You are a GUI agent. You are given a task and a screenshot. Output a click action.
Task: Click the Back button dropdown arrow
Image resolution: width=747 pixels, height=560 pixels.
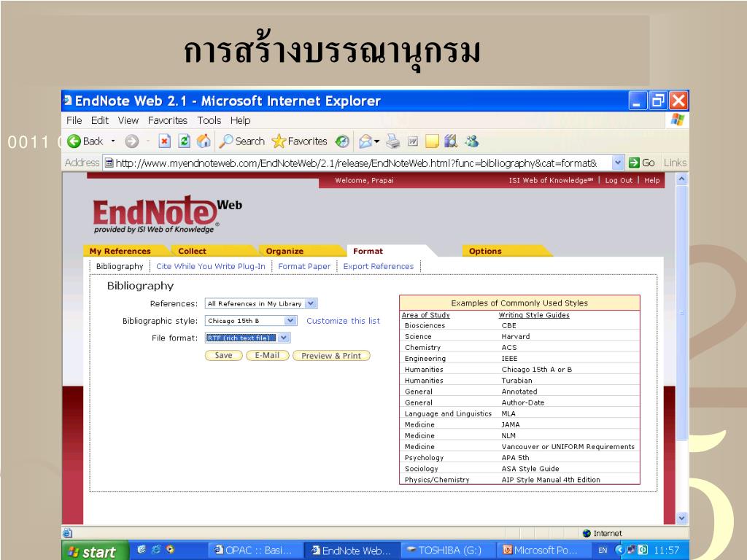[x=113, y=141]
